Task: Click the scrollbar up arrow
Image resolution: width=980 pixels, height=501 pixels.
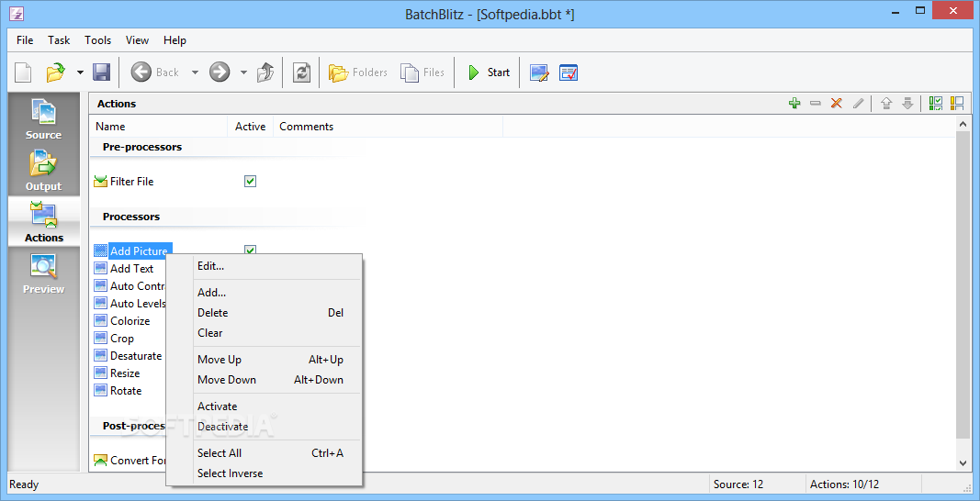Action: point(963,124)
